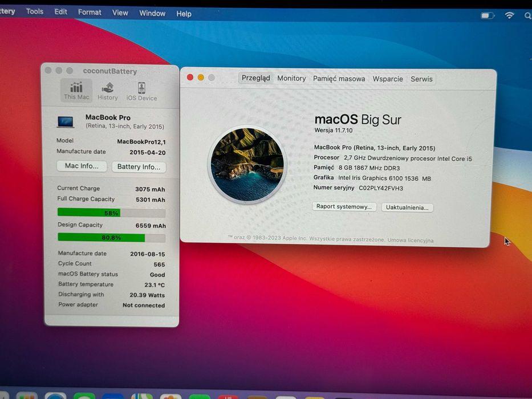Open the Help menu
The height and width of the screenshot is (399, 532).
click(184, 14)
